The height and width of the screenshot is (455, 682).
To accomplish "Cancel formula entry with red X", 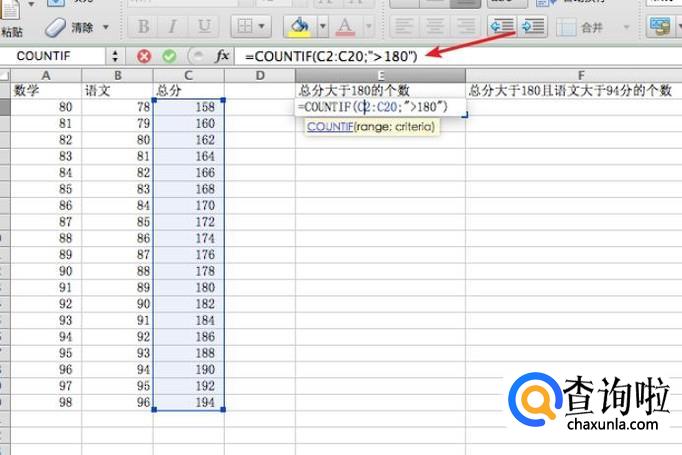I will [x=144, y=56].
